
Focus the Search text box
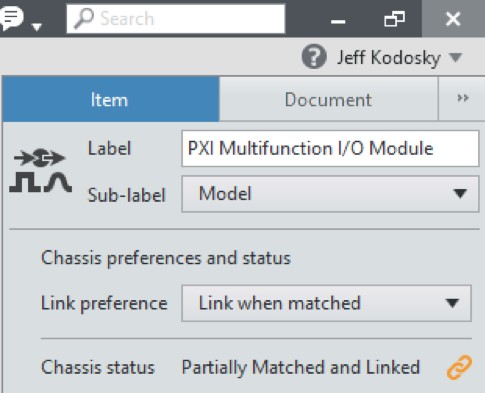pos(176,19)
